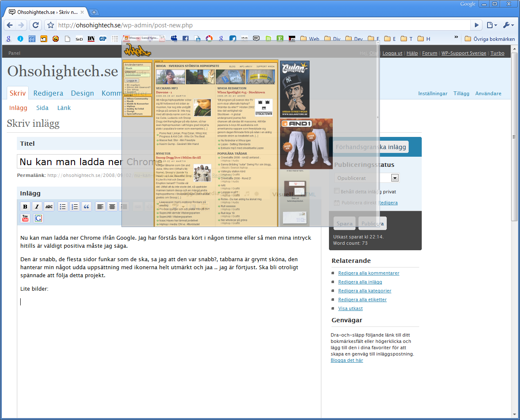Click 'Redigera alla inlägg'
This screenshot has height=420, width=520.
(x=360, y=282)
